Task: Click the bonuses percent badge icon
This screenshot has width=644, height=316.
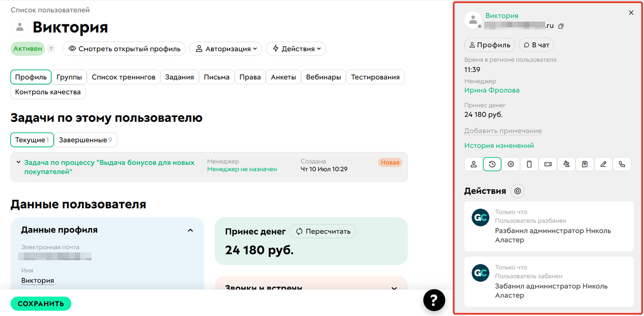Action: [x=511, y=164]
